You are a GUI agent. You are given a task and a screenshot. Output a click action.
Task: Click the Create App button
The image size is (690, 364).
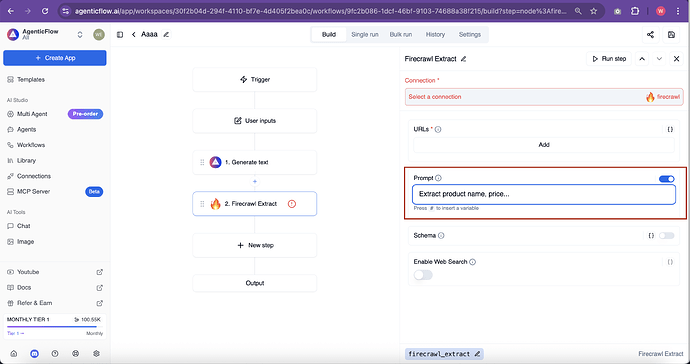tap(55, 58)
